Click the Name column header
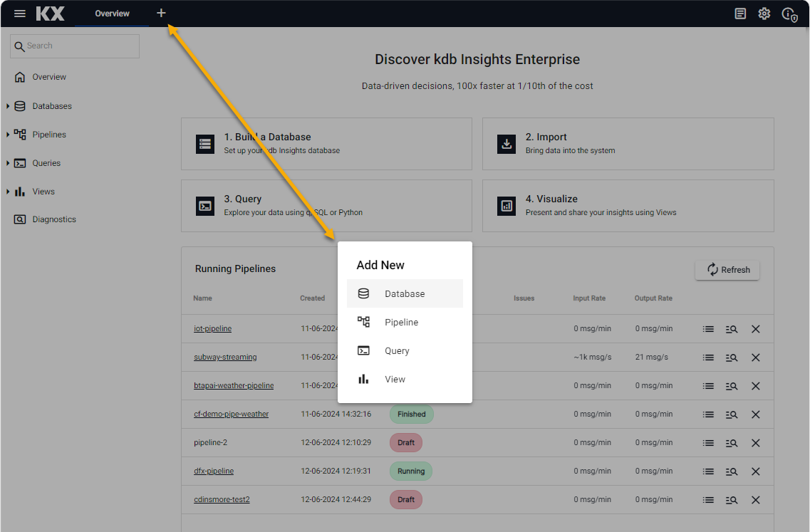Viewport: 810px width, 532px height. coord(202,298)
